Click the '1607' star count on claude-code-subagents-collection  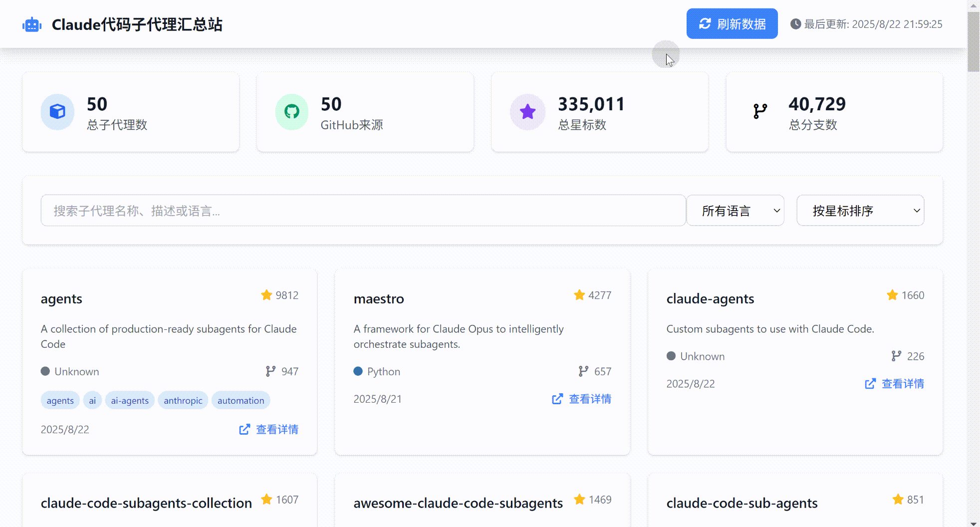[x=287, y=500]
